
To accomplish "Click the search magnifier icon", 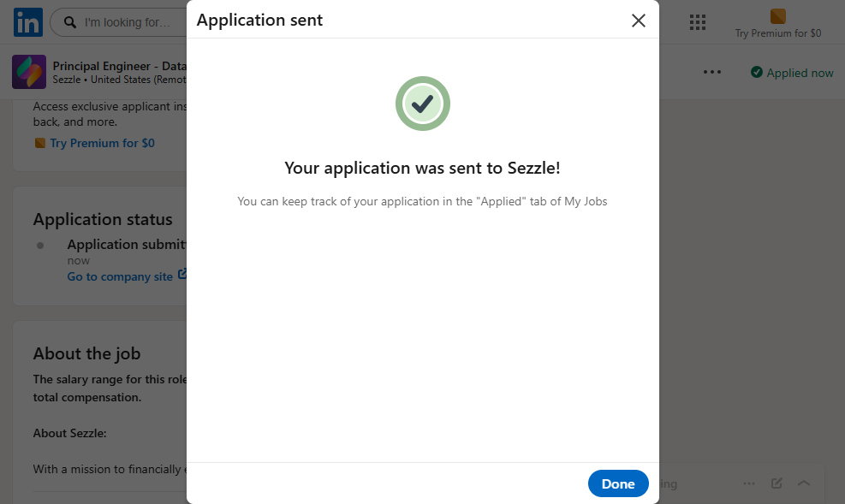I will click(68, 22).
